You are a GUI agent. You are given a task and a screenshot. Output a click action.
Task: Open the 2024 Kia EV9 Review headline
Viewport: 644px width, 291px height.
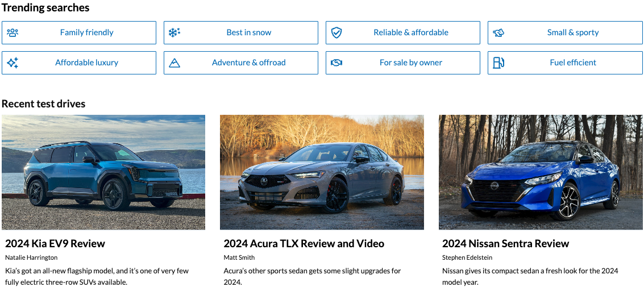(55, 243)
